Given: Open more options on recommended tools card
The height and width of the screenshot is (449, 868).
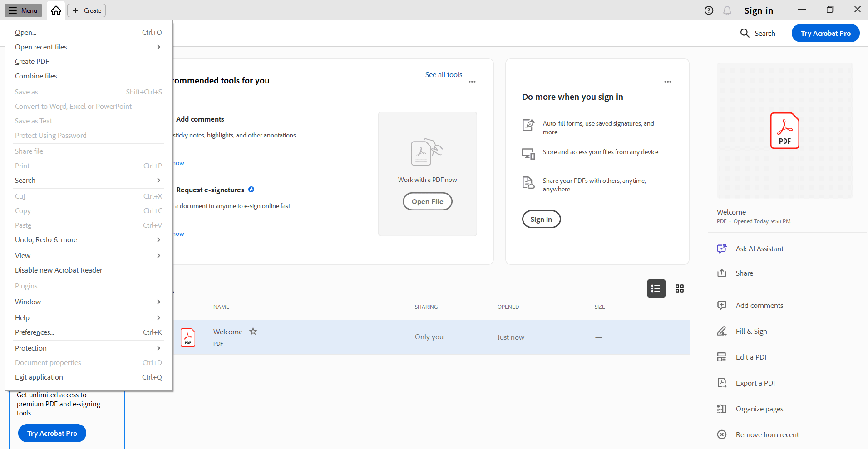Looking at the screenshot, I should (x=472, y=82).
